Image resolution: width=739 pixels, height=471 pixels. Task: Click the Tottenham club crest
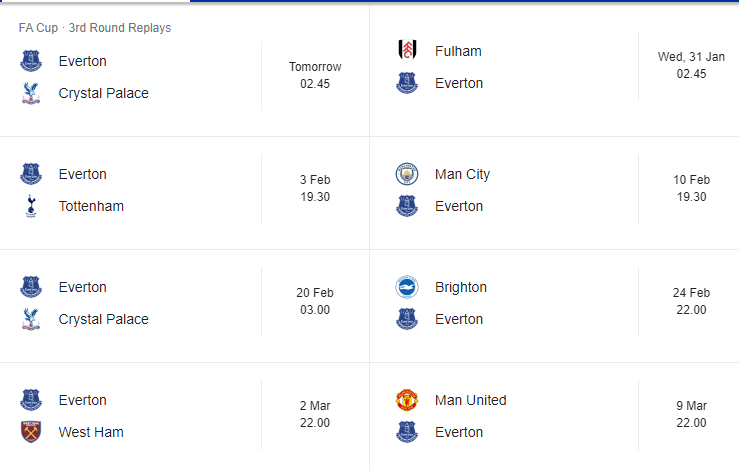tap(31, 206)
